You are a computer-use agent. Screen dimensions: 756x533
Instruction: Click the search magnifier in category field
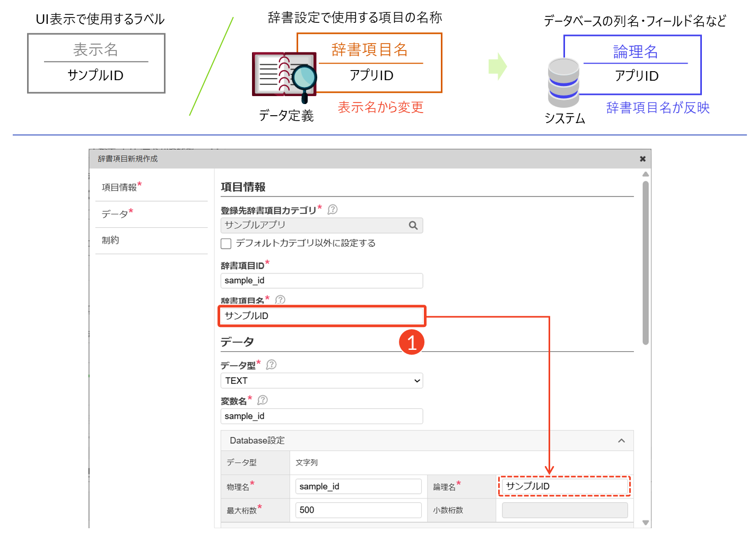[413, 226]
